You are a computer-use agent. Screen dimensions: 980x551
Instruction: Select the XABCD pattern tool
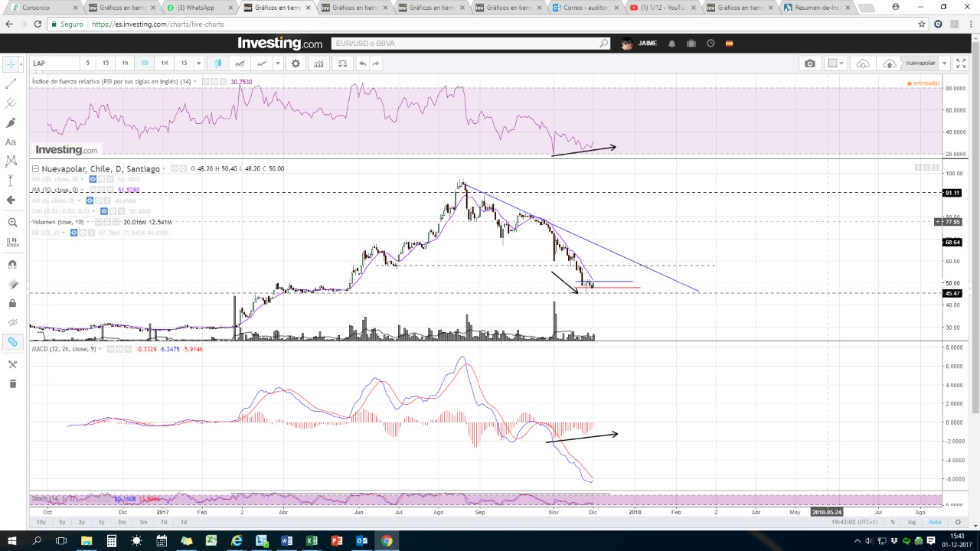pos(11,161)
